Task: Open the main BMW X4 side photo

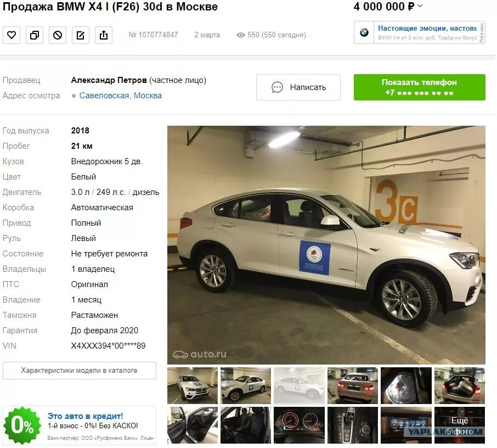Action: (326, 245)
